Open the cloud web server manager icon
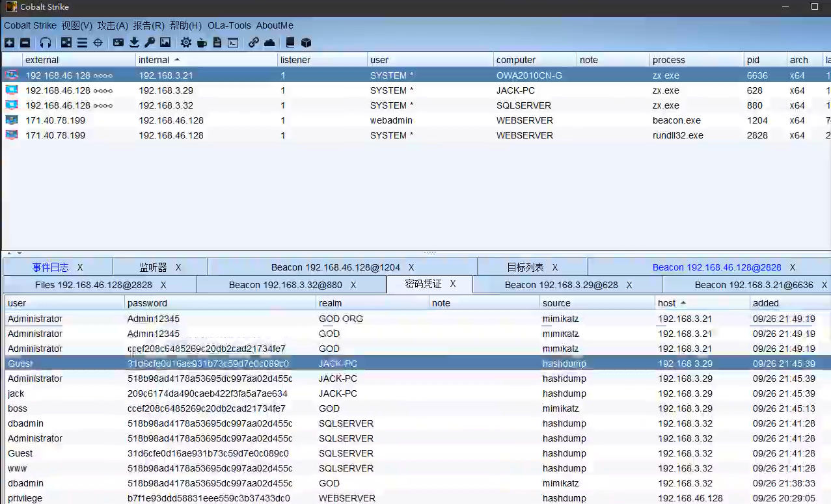831x504 pixels. click(x=269, y=43)
